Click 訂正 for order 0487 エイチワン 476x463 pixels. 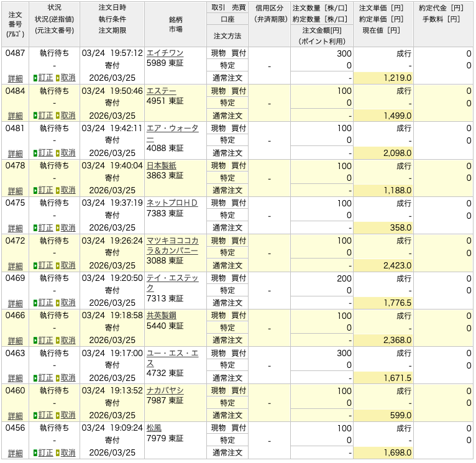tap(45, 78)
